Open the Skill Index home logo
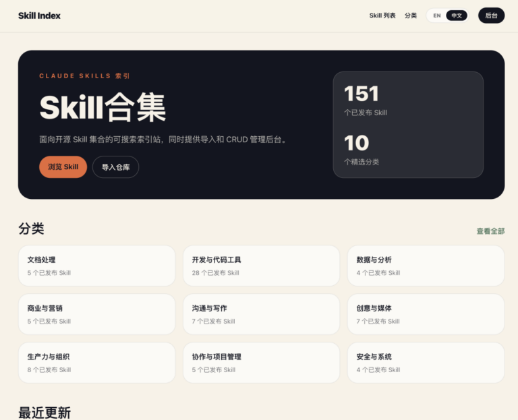This screenshot has width=518, height=420. [39, 16]
